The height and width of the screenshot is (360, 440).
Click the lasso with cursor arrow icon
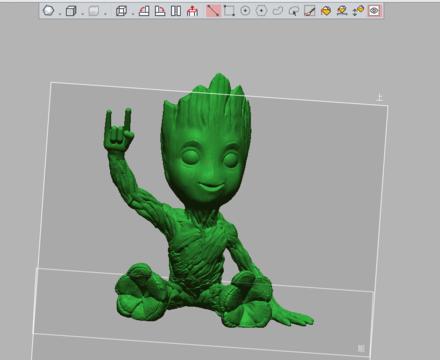pyautogui.click(x=293, y=11)
